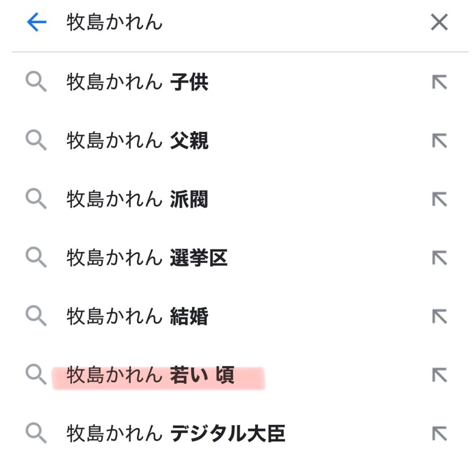
Task: Insert 派閥 suggestion using its arrow icon
Action: tap(439, 199)
